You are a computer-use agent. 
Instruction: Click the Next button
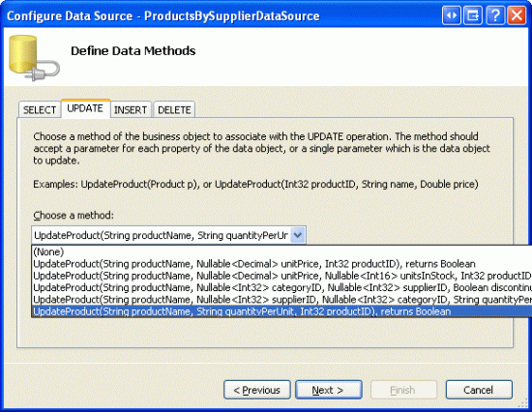(329, 390)
